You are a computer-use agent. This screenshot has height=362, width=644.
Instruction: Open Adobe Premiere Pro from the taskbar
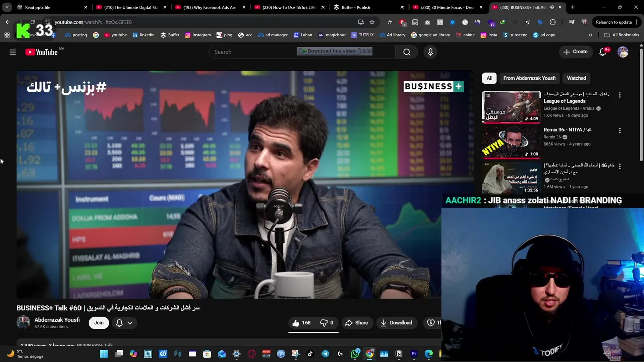coord(414,354)
